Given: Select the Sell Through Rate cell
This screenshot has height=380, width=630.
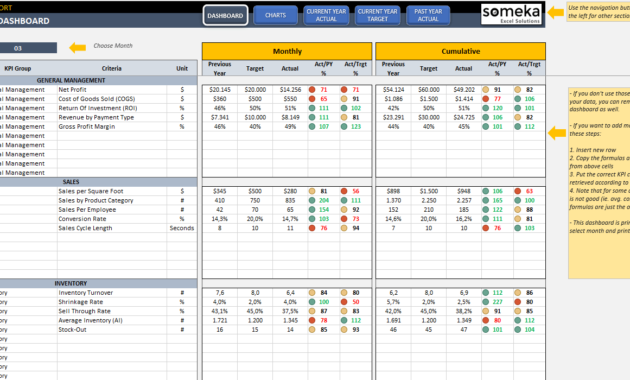Looking at the screenshot, I should (x=112, y=311).
